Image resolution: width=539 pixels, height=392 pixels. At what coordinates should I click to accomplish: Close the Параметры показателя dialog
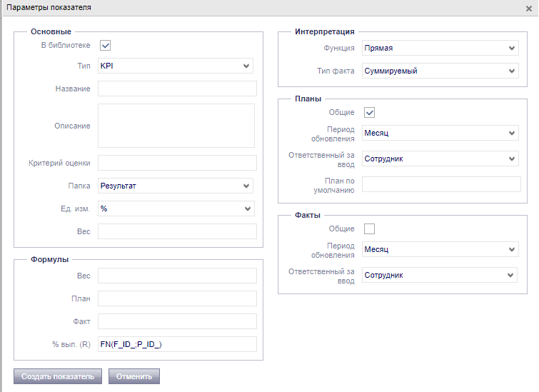pyautogui.click(x=528, y=8)
